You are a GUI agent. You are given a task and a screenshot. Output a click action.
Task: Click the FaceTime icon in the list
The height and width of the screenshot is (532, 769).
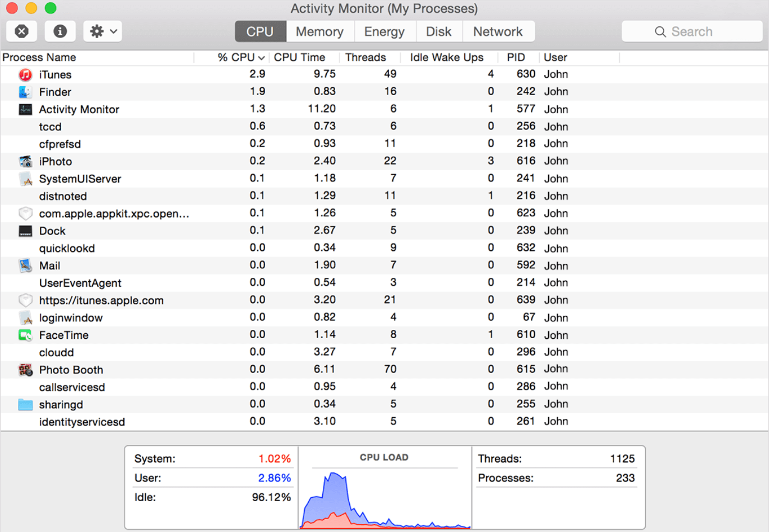[25, 335]
